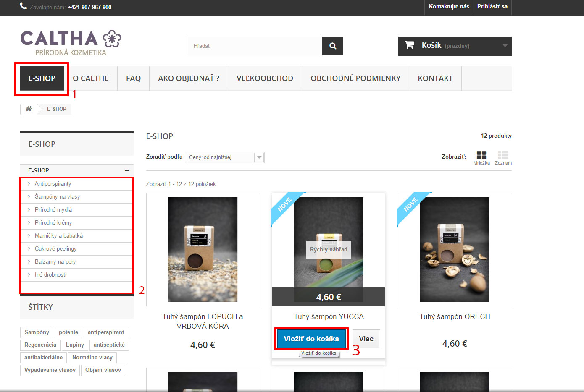Viewport: 584px width, 392px height.
Task: Click the Normálne vlasy tag
Action: tap(92, 358)
